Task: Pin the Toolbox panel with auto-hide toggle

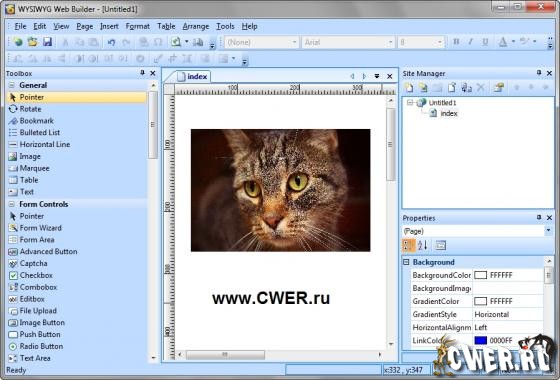Action: (x=142, y=73)
